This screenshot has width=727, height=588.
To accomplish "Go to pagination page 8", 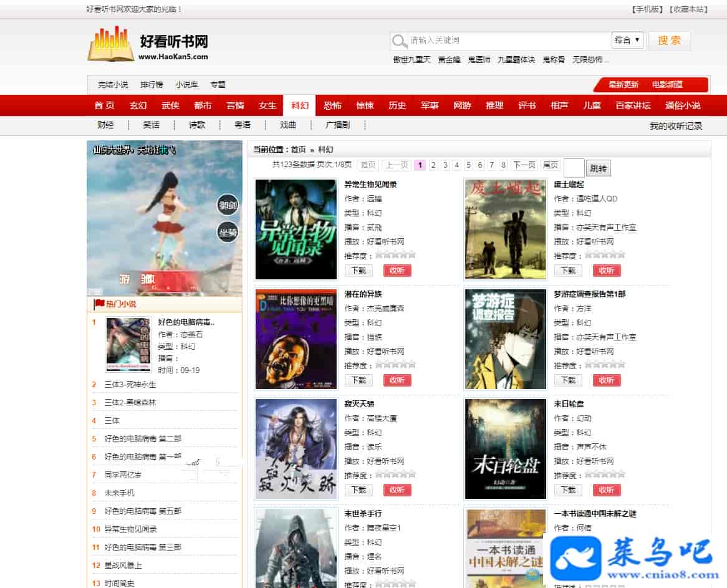I will click(503, 165).
